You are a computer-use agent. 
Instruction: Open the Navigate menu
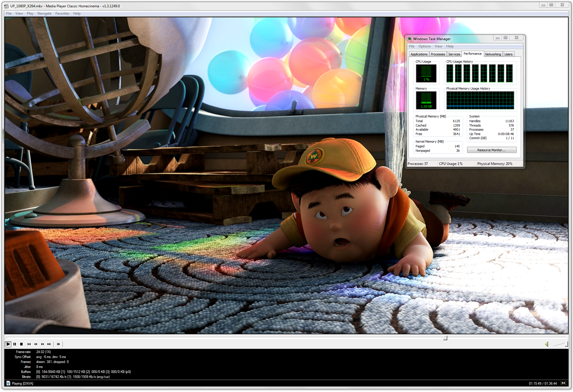[x=44, y=13]
